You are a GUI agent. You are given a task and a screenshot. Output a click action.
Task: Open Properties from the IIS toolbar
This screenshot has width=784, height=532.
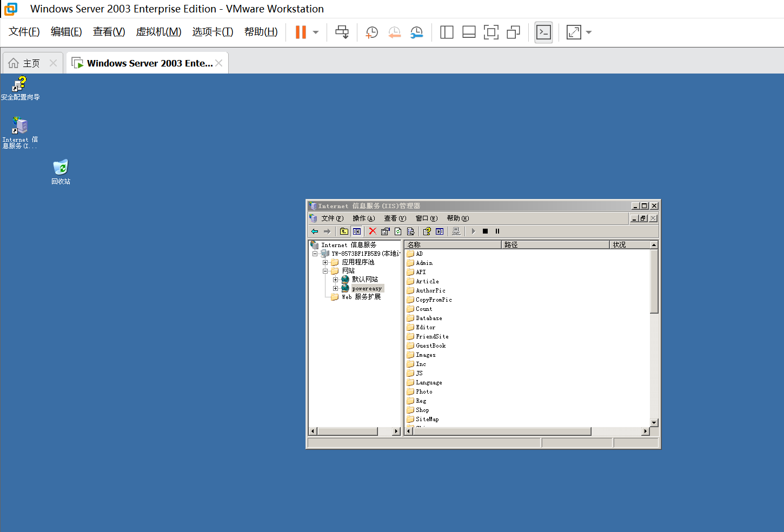(x=385, y=231)
